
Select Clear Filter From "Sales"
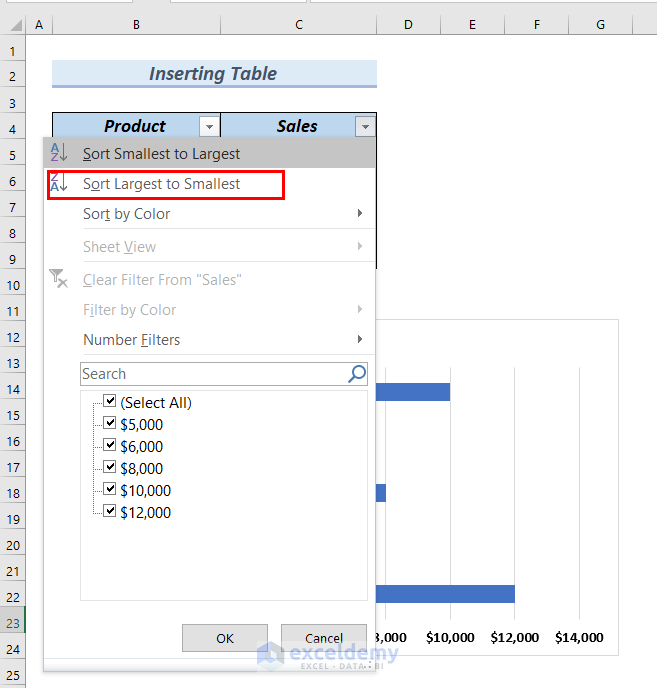[209, 280]
